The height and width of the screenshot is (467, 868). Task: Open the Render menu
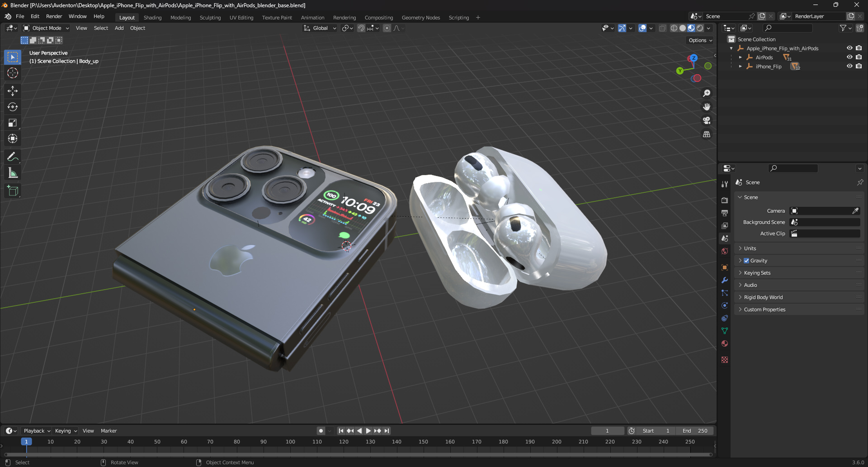pyautogui.click(x=54, y=16)
